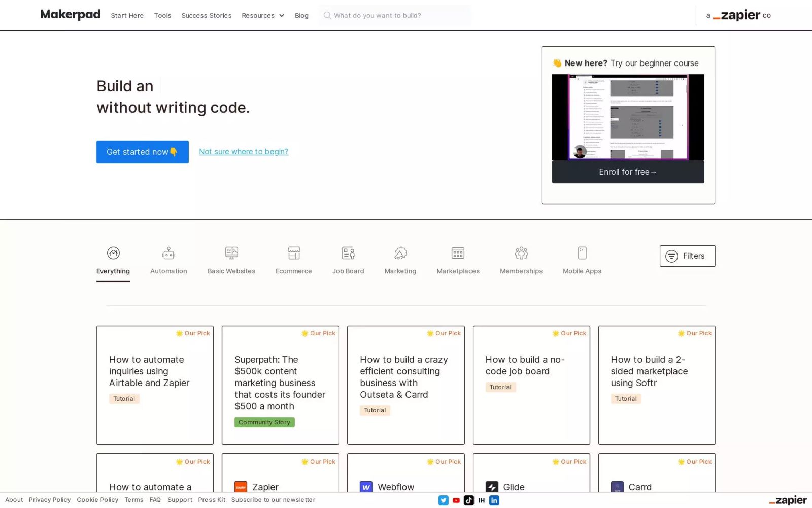The width and height of the screenshot is (812, 508).
Task: Select the Automation robot icon
Action: click(168, 253)
